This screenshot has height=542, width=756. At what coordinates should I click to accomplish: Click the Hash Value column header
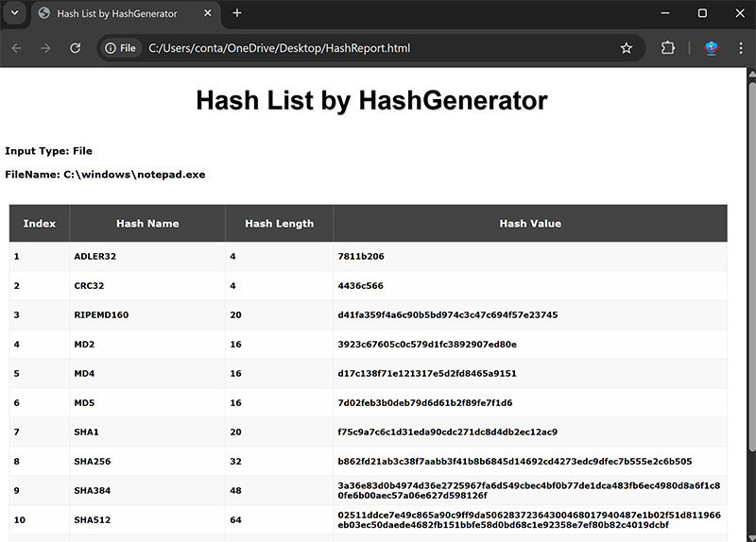click(529, 224)
